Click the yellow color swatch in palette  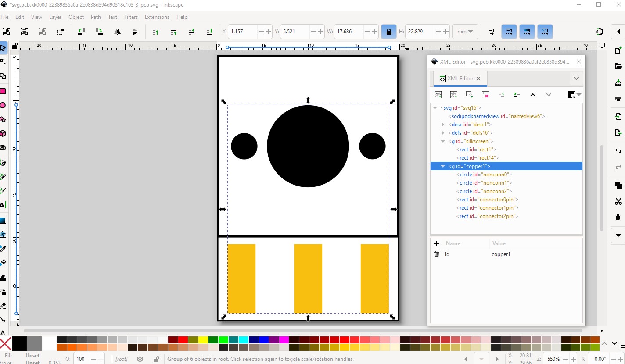(203, 340)
